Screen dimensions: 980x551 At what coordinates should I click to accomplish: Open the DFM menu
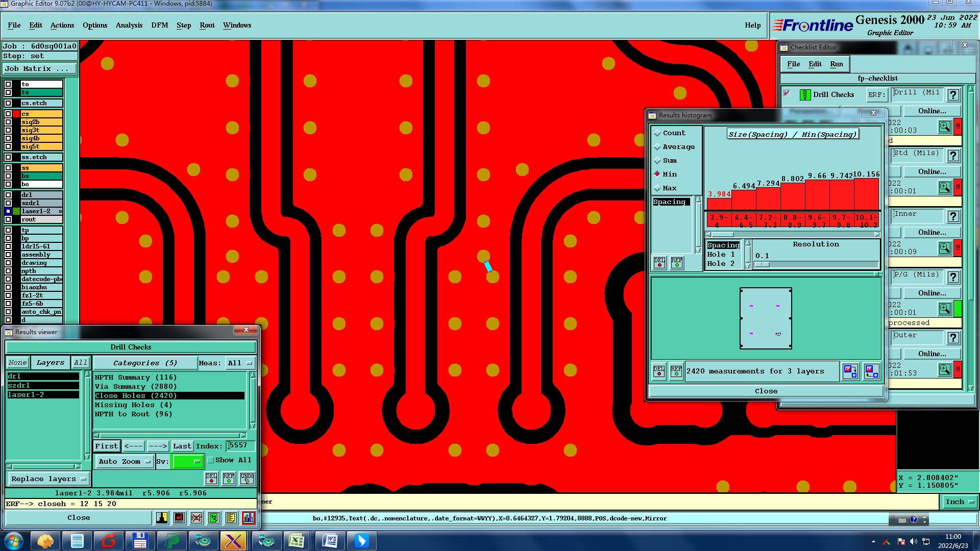pos(159,25)
